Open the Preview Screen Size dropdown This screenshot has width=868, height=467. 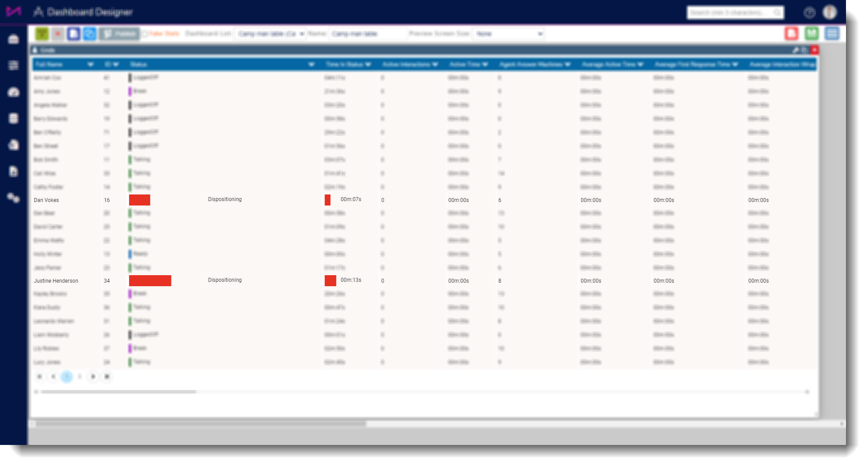click(509, 34)
